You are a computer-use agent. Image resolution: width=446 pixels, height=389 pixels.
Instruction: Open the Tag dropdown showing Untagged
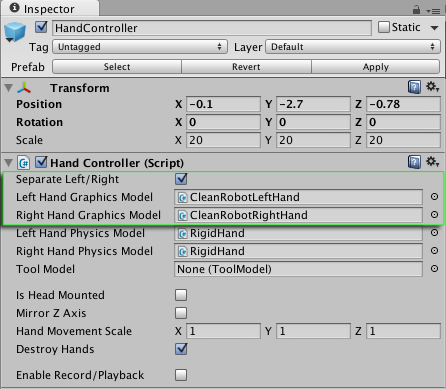(140, 47)
